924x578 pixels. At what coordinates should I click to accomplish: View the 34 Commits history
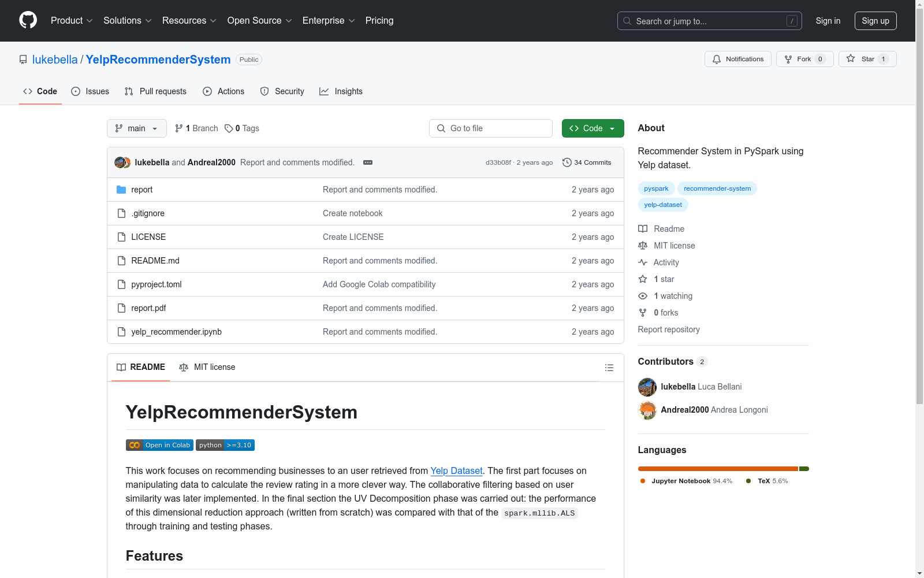[x=587, y=162]
